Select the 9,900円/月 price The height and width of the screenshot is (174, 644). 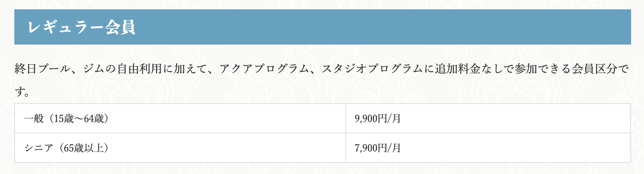coord(378,118)
